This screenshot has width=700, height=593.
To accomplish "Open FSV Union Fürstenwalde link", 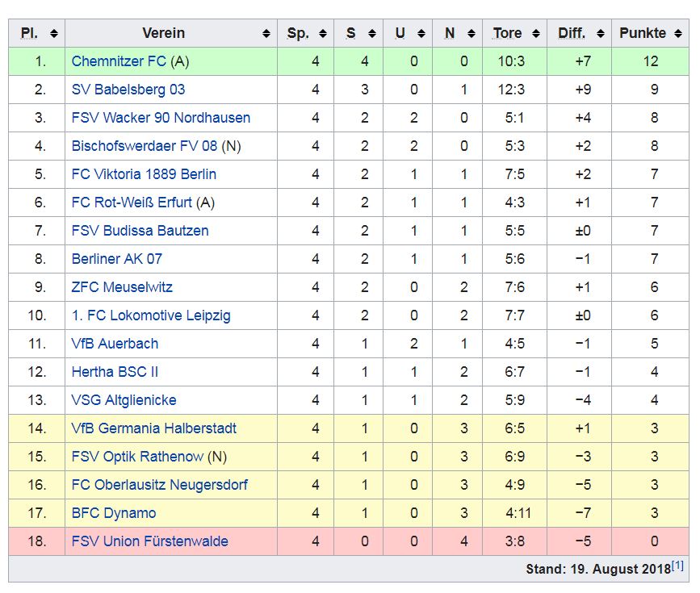I will coord(149,541).
